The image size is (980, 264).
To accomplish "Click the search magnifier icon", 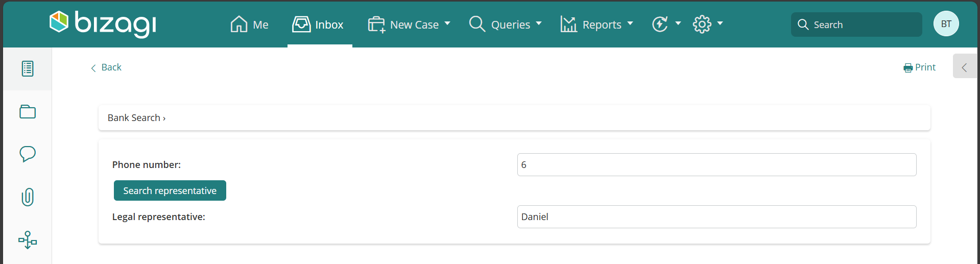I will pyautogui.click(x=803, y=25).
